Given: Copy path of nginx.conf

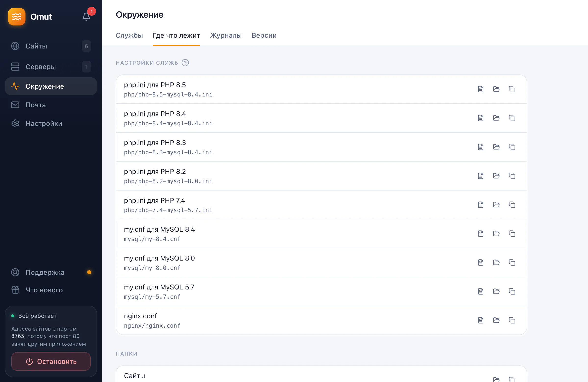Looking at the screenshot, I should (512, 320).
